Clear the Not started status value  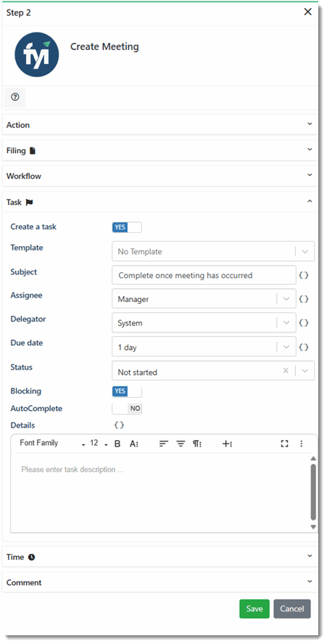pos(286,370)
